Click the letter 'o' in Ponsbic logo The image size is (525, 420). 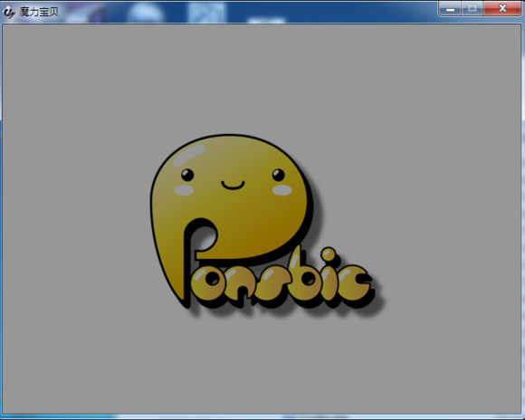tap(207, 282)
